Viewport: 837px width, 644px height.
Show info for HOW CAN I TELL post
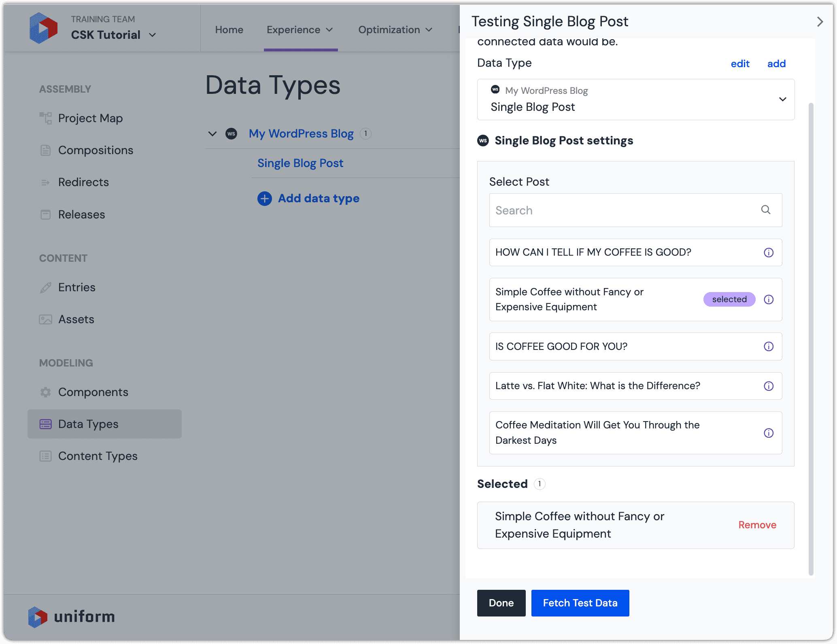(x=769, y=253)
